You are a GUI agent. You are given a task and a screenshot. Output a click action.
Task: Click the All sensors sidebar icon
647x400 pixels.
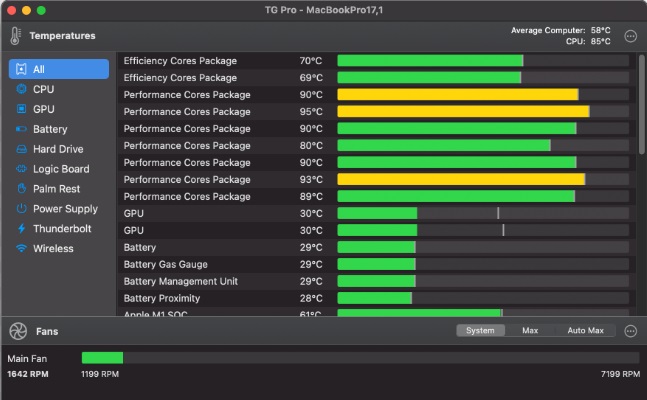21,69
